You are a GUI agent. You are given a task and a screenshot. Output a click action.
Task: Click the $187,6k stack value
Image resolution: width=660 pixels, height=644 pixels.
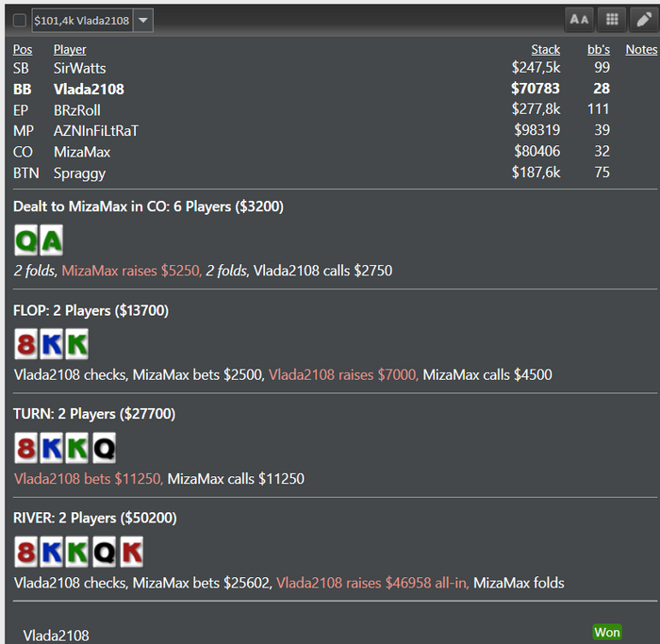(x=536, y=173)
